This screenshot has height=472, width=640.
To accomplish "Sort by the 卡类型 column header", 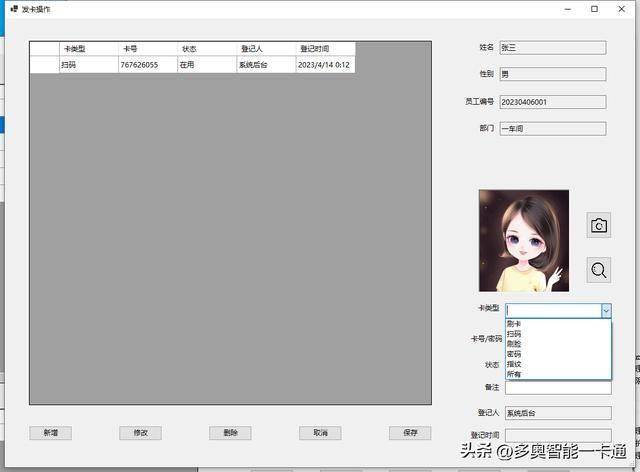I will click(89, 49).
